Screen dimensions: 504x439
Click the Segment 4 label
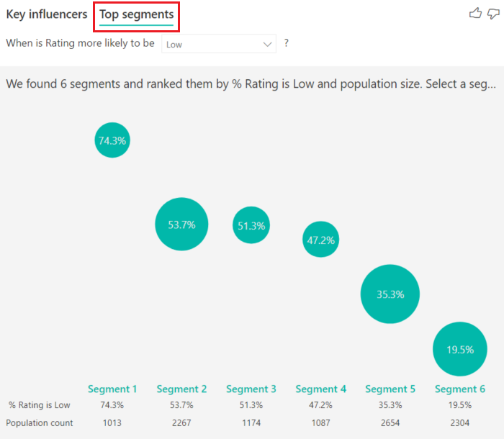tap(321, 389)
